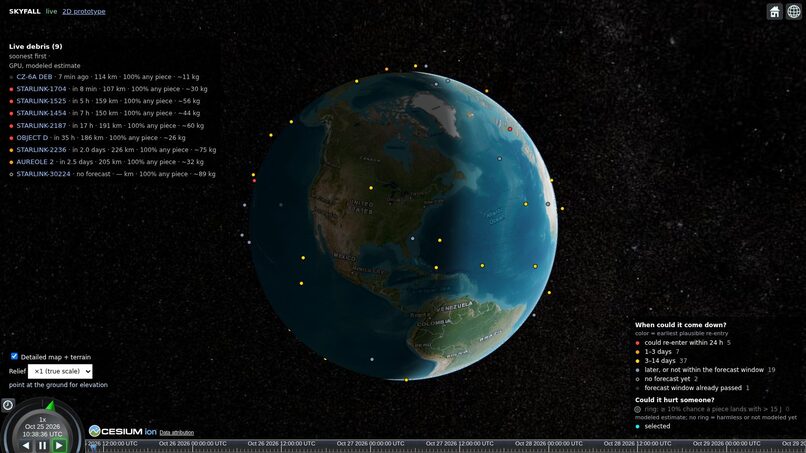Click white debris marker off Florida's coast
This screenshot has height=453, width=806.
coord(412,239)
